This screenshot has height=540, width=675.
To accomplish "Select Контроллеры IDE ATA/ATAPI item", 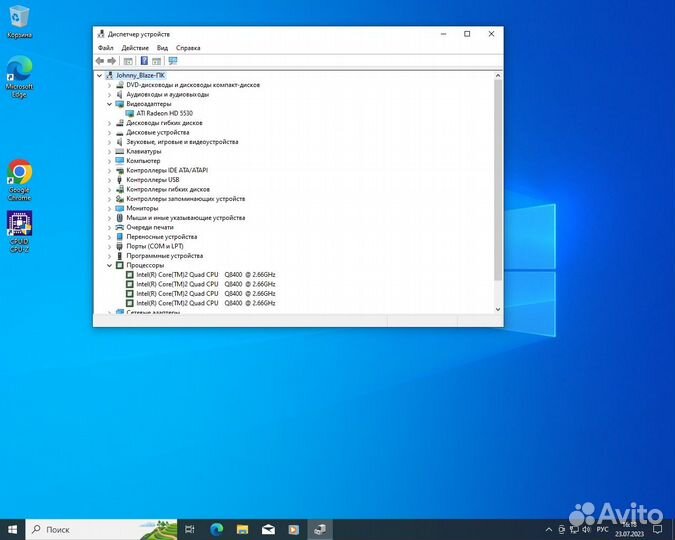I will click(167, 170).
